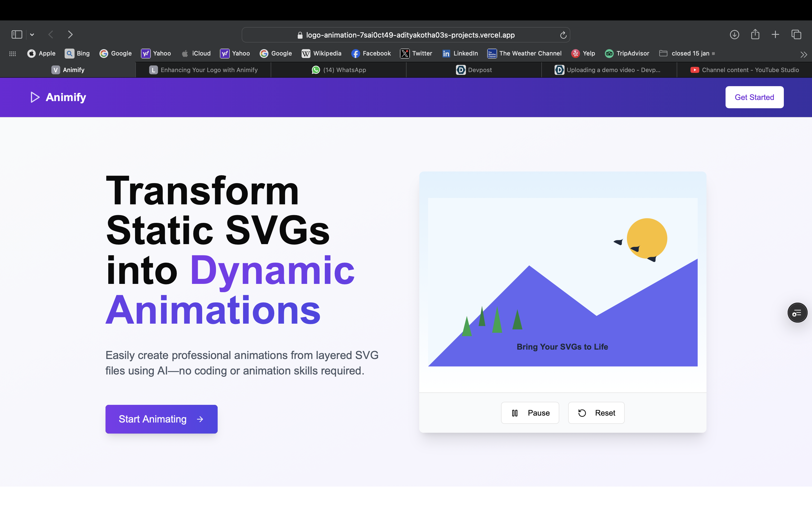Show the tab overview icon

(796, 35)
